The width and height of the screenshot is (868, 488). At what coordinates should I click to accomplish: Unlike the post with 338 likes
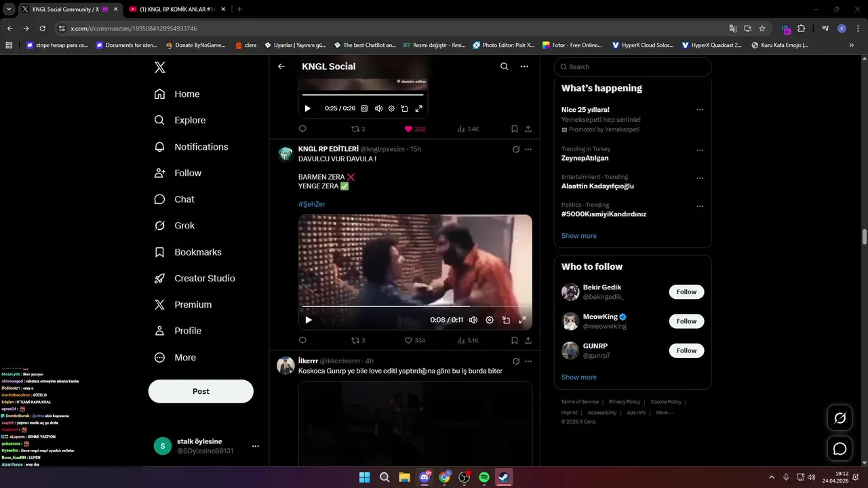coord(408,129)
